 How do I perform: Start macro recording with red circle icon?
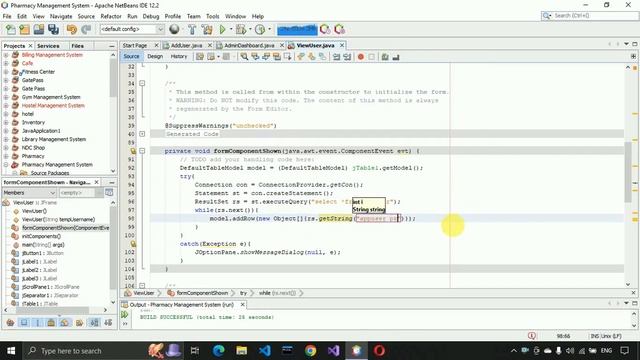click(x=361, y=57)
